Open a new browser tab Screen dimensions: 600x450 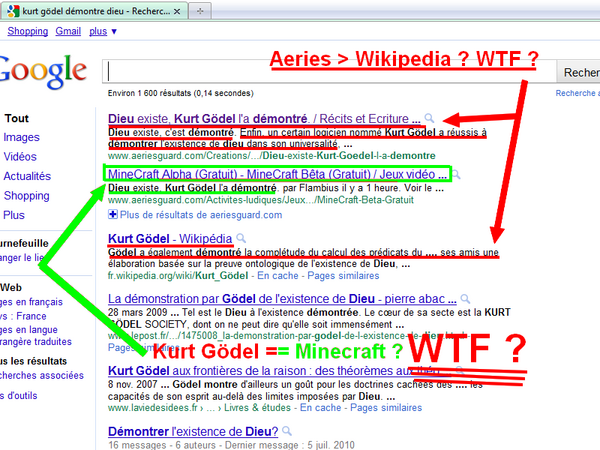click(200, 11)
